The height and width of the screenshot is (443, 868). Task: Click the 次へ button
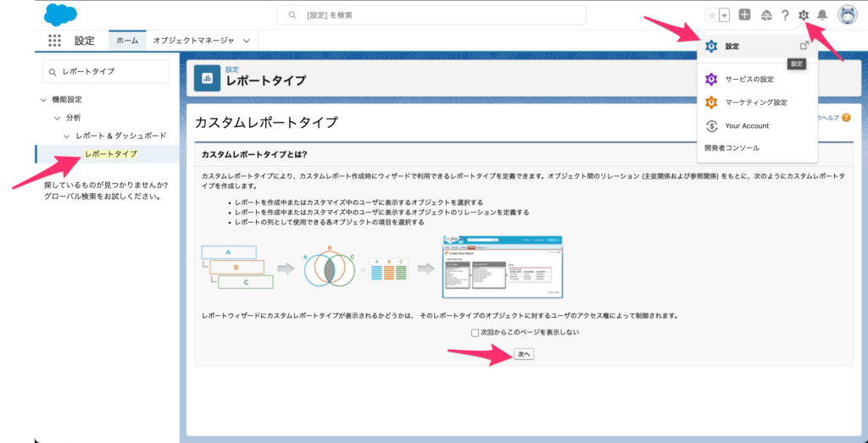pyautogui.click(x=524, y=354)
